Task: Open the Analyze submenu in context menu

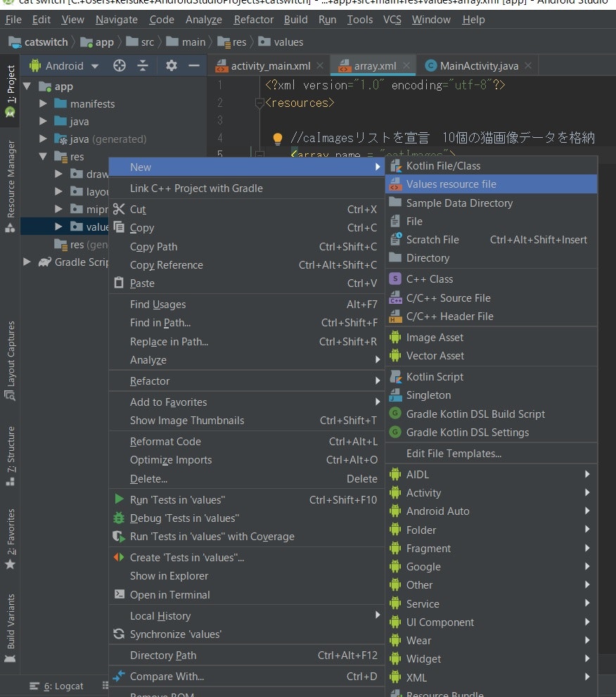Action: coord(247,359)
